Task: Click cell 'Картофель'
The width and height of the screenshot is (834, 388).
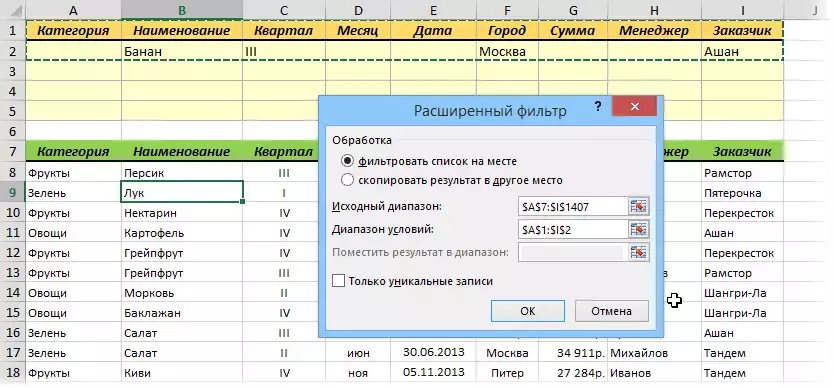Action: pos(182,233)
